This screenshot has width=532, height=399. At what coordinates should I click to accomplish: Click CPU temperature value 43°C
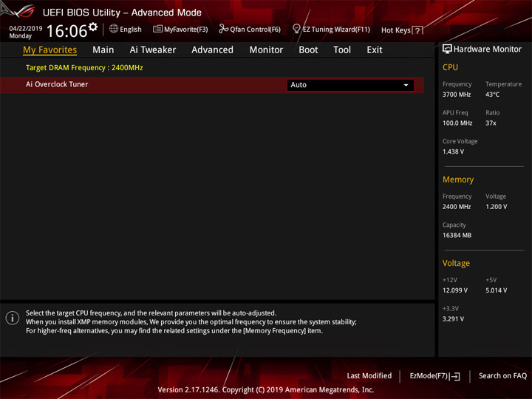pos(492,95)
